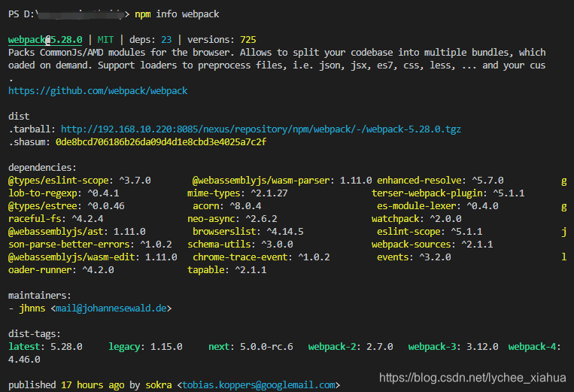Click the @types/eslint-scope dependency entry
The height and width of the screenshot is (392, 574).
[x=80, y=181]
